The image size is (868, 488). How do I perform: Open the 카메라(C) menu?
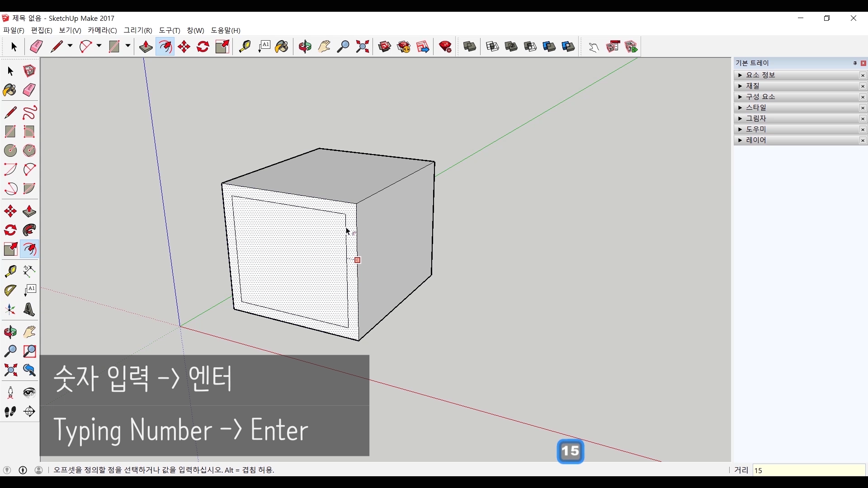tap(102, 30)
